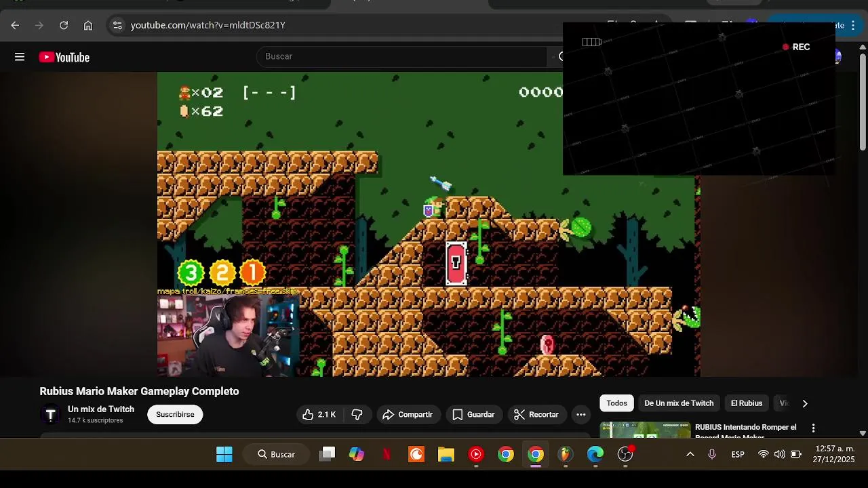This screenshot has height=488, width=868.
Task: Open Un mix de Twitch channel avatar
Action: coord(50,414)
